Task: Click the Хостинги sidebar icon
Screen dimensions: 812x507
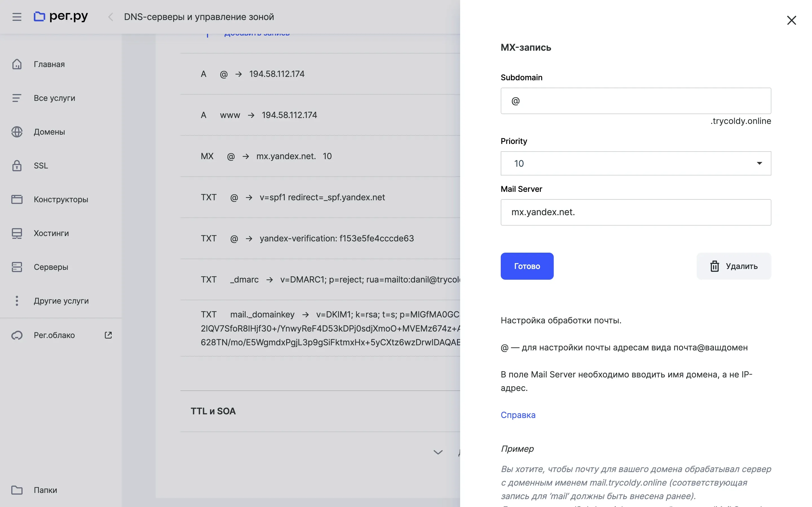Action: tap(17, 233)
